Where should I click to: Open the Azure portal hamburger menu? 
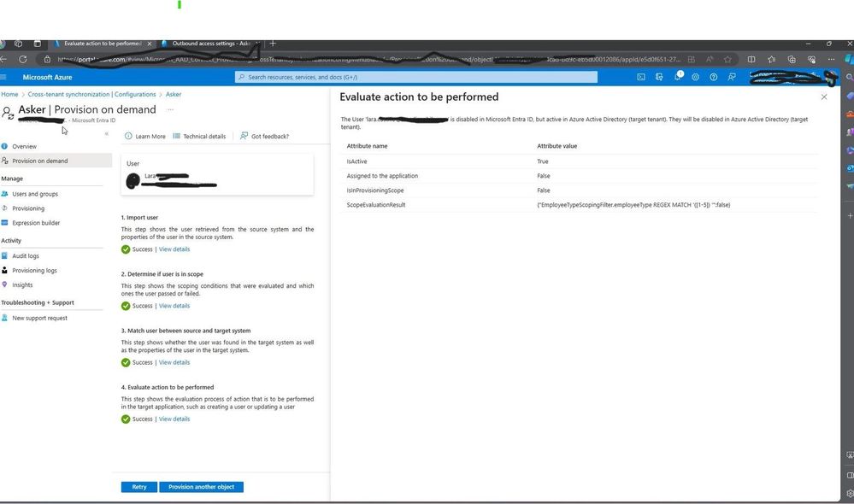coord(3,77)
